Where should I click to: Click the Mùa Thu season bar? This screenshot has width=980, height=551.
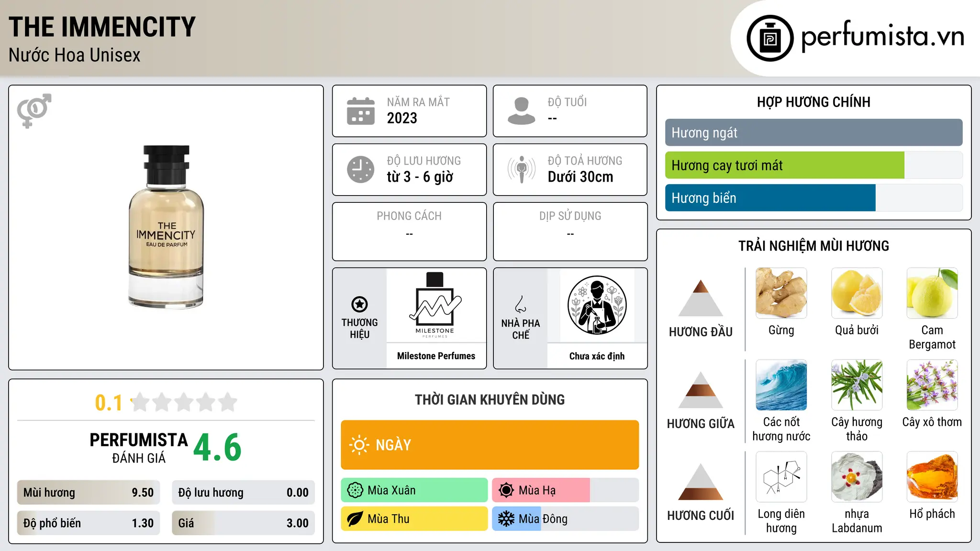point(414,519)
